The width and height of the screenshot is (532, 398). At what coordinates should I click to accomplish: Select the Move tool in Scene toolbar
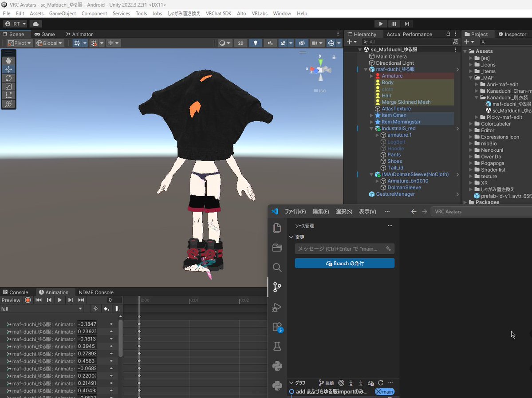pos(8,69)
